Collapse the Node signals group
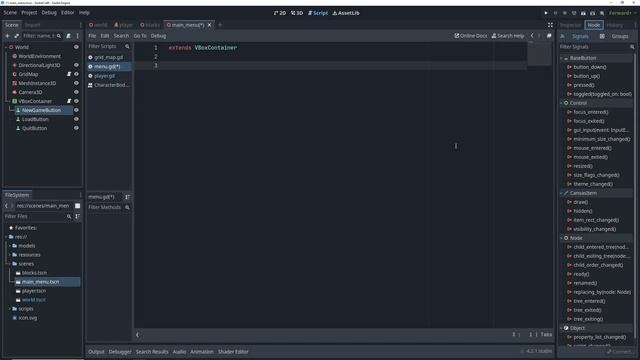640x360 pixels. coord(562,238)
